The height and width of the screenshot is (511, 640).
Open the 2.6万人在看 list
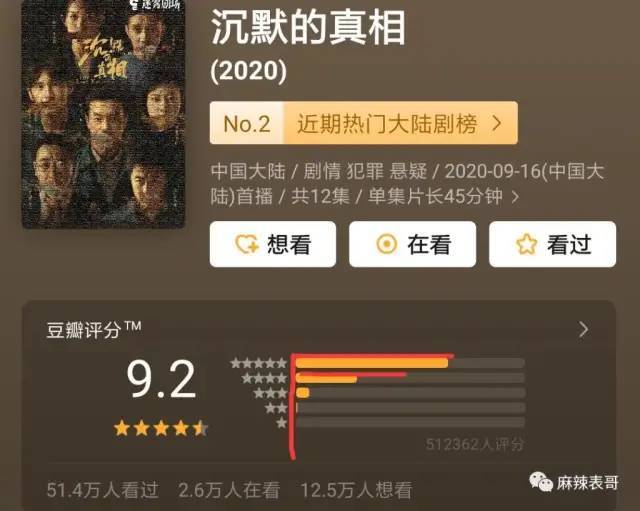tap(229, 490)
